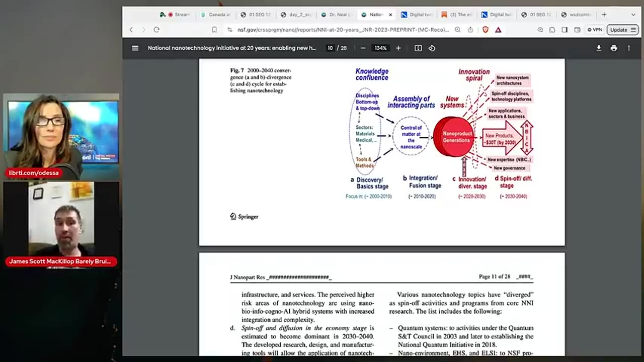Bookmark this page with the bookmark icon
Image resolution: width=644 pixels, height=362 pixels.
[214, 30]
